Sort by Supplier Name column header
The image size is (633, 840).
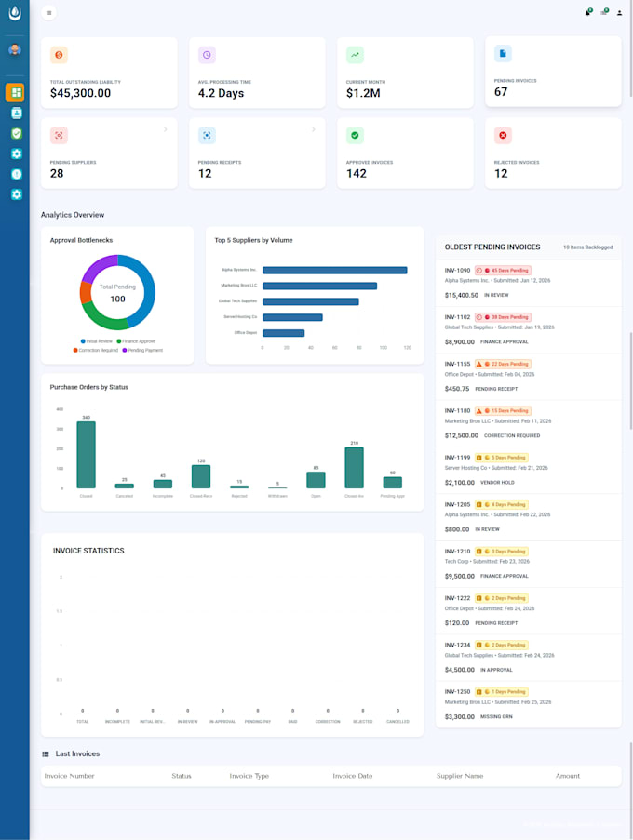(460, 776)
